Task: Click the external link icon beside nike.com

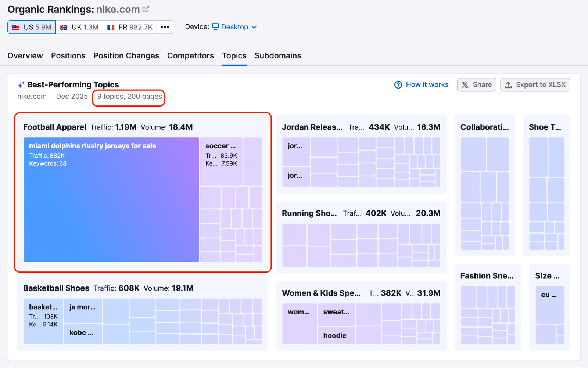Action: click(x=146, y=9)
